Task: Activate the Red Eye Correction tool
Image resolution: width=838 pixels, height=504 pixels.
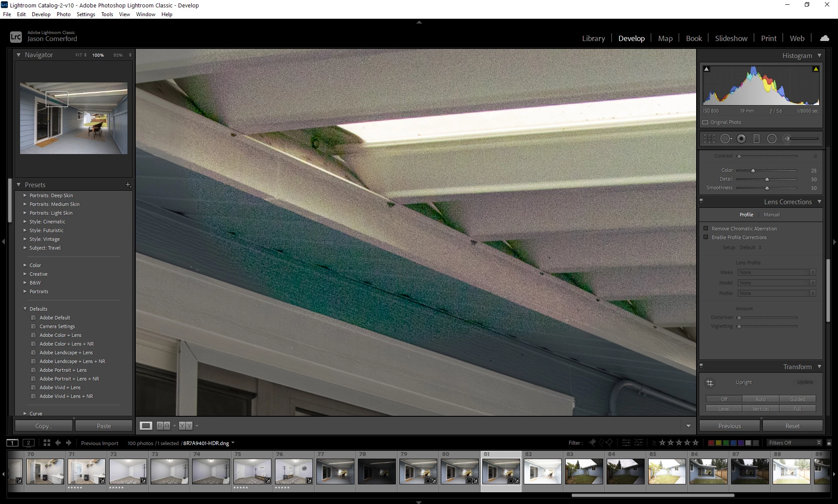Action: 741,139
